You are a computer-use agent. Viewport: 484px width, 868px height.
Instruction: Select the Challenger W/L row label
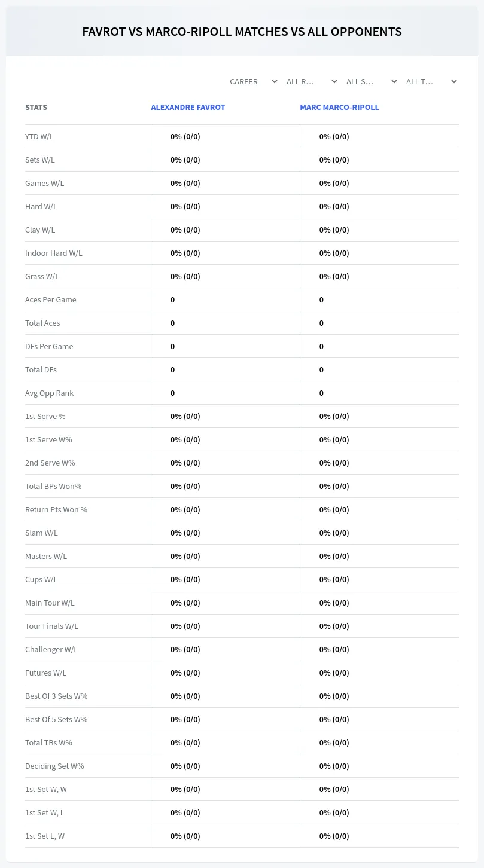coord(51,649)
